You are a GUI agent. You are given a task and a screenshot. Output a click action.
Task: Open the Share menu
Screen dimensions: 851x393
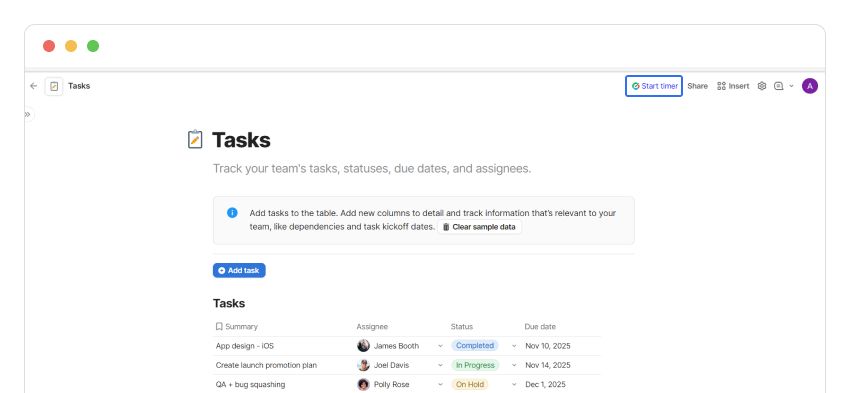[697, 86]
